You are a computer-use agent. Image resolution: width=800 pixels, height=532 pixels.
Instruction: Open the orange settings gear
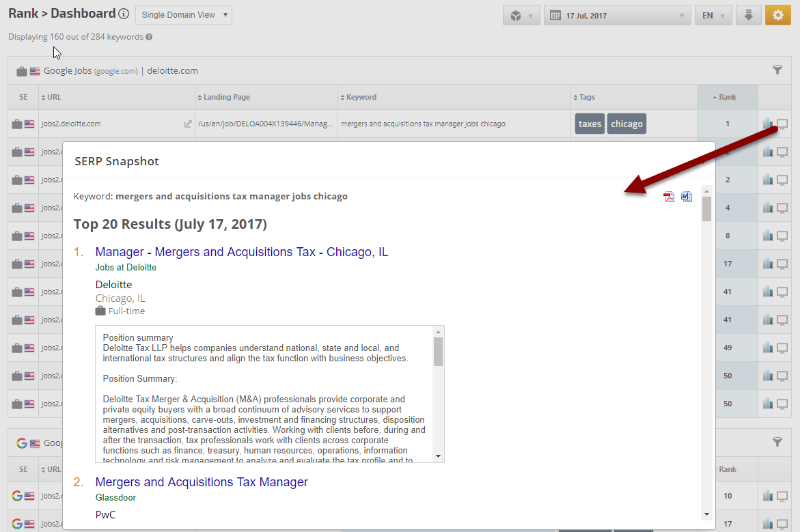(x=777, y=15)
